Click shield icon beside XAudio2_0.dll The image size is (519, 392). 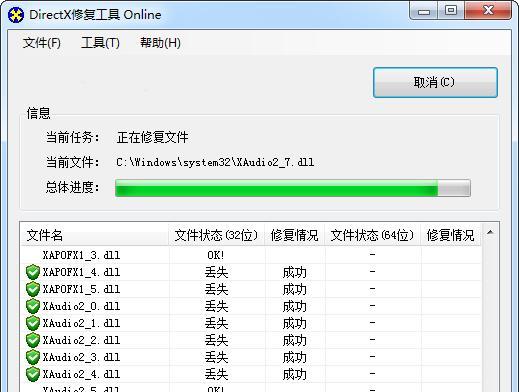[x=33, y=306]
